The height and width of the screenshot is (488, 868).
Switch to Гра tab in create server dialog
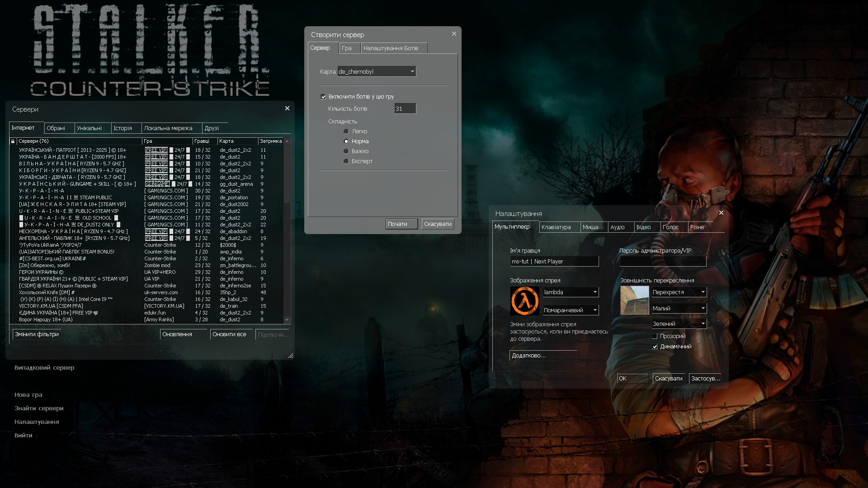[x=350, y=48]
